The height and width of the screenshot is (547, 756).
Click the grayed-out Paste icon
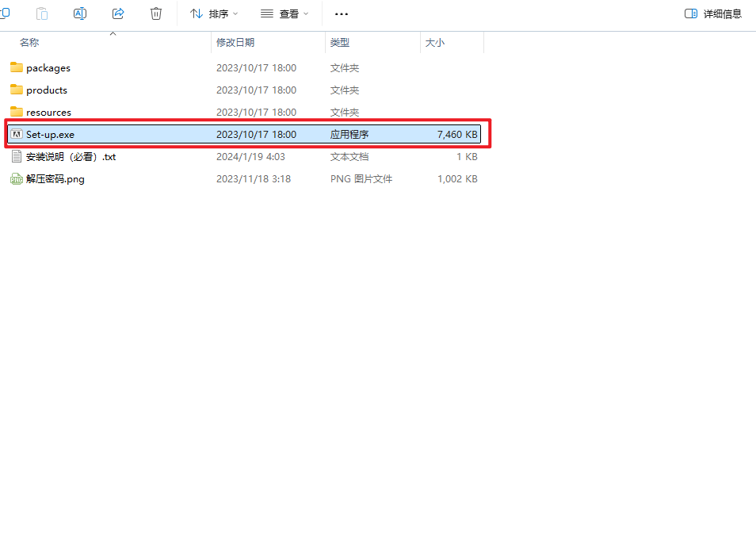(42, 13)
